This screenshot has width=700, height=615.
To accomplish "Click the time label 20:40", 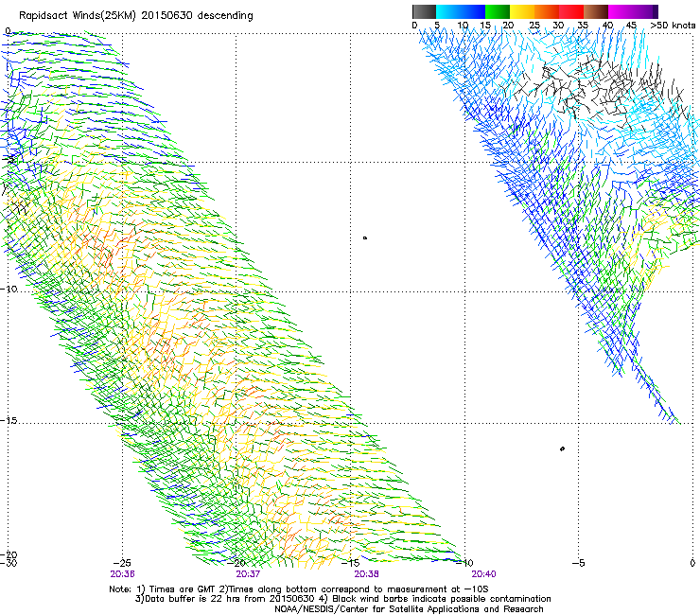I will 484,574.
